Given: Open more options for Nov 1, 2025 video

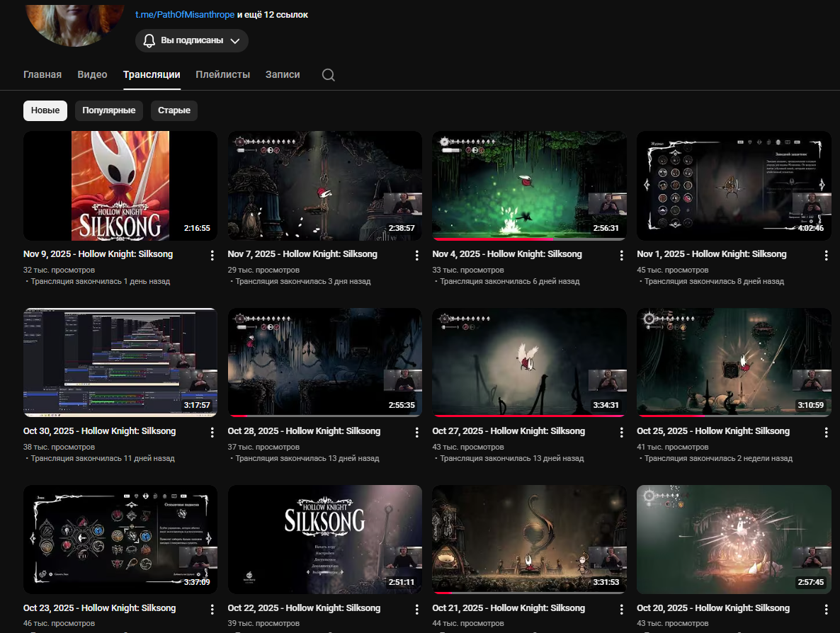Looking at the screenshot, I should (x=826, y=256).
